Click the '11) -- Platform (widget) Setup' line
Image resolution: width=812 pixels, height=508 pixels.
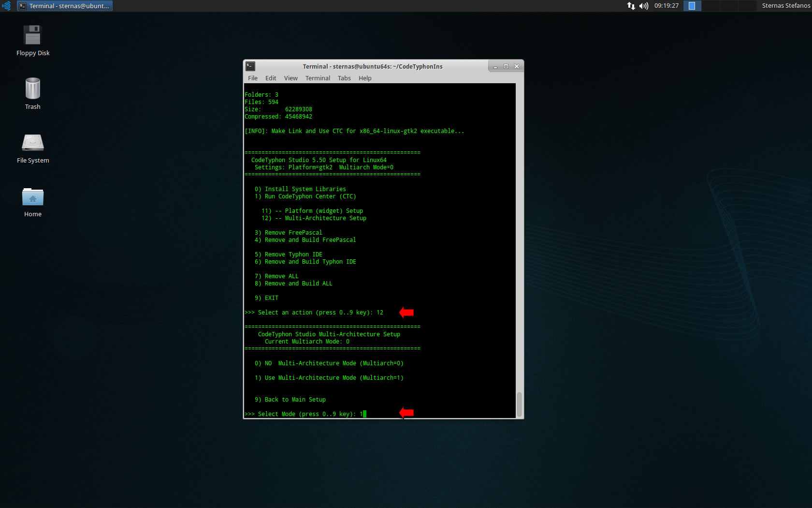pos(312,211)
